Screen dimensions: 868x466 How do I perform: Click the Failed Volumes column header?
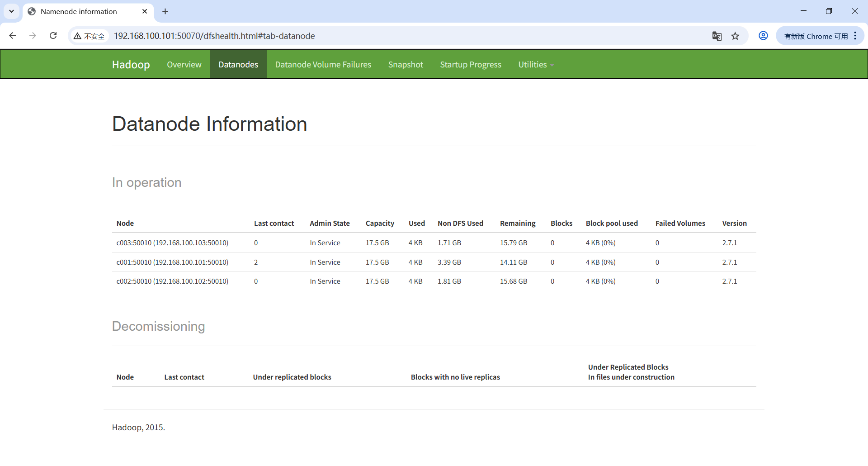tap(680, 223)
